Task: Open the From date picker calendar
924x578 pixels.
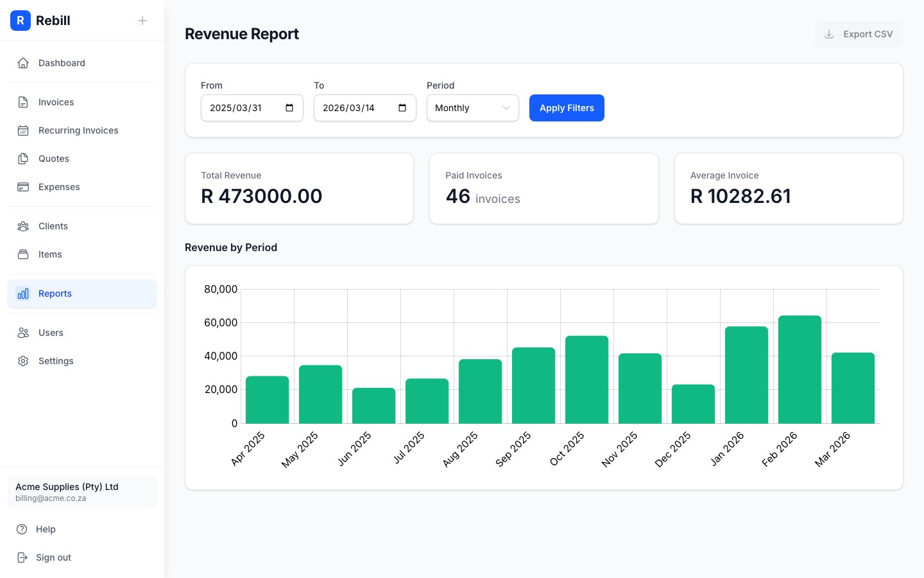Action: [289, 108]
